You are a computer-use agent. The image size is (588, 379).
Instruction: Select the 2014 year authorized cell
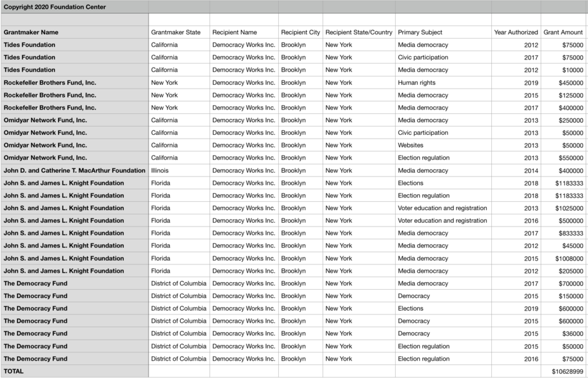[516, 170]
